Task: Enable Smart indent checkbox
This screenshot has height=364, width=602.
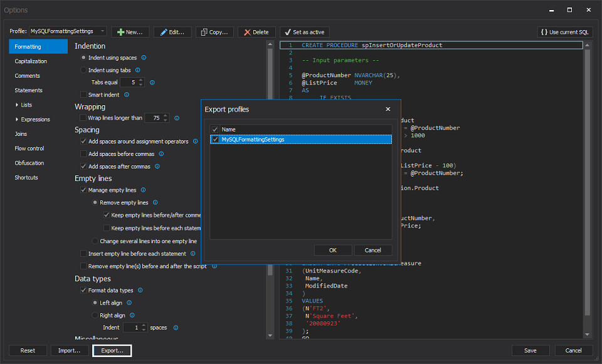Action: (x=83, y=95)
